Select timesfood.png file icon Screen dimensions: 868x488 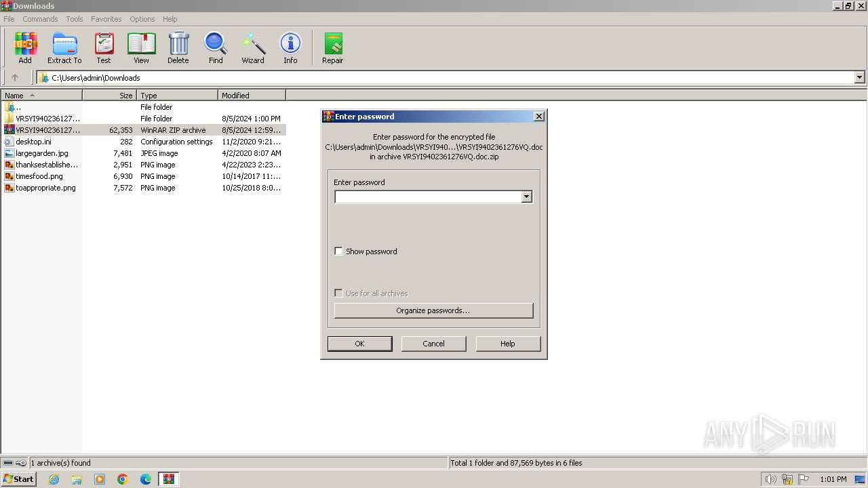pyautogui.click(x=9, y=176)
